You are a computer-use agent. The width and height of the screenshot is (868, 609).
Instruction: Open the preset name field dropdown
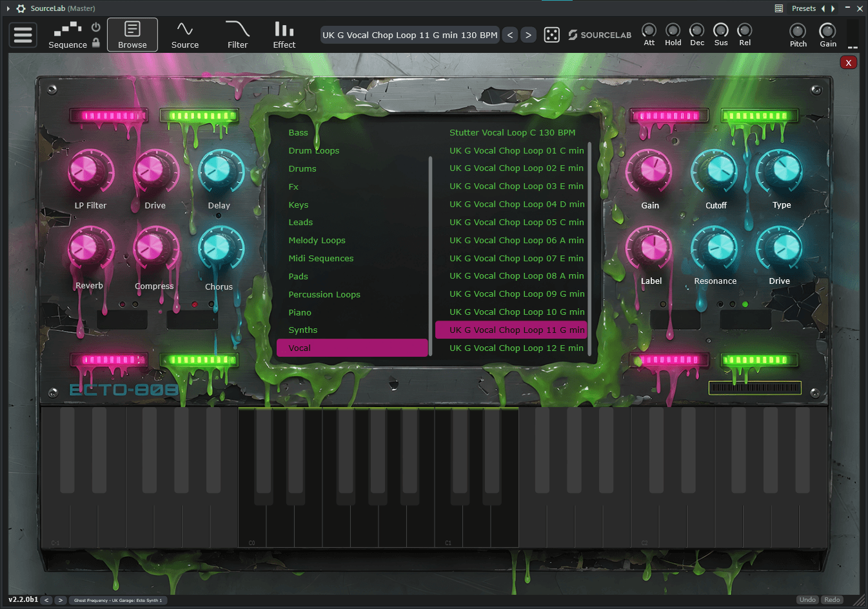click(409, 35)
